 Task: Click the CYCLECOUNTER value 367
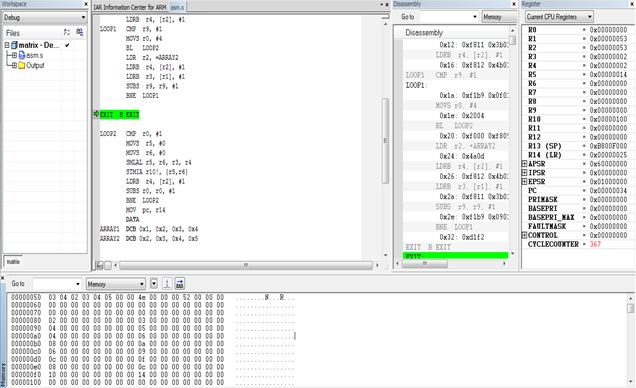pos(595,244)
